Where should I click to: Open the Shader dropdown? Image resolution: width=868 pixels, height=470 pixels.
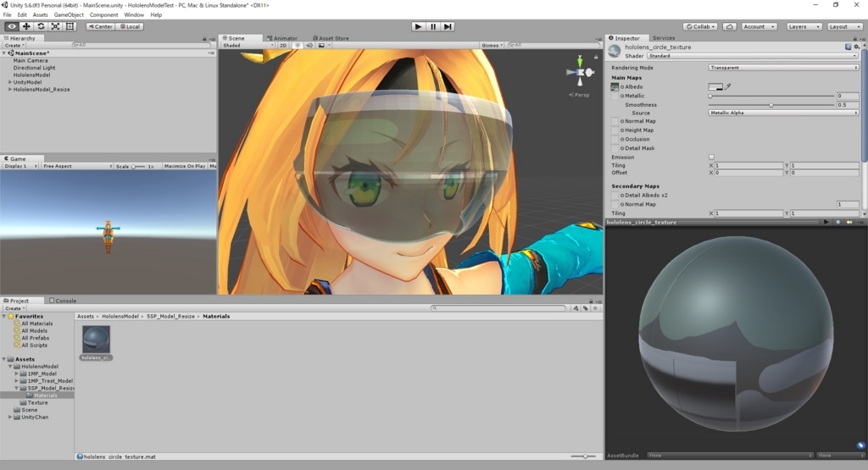click(753, 56)
